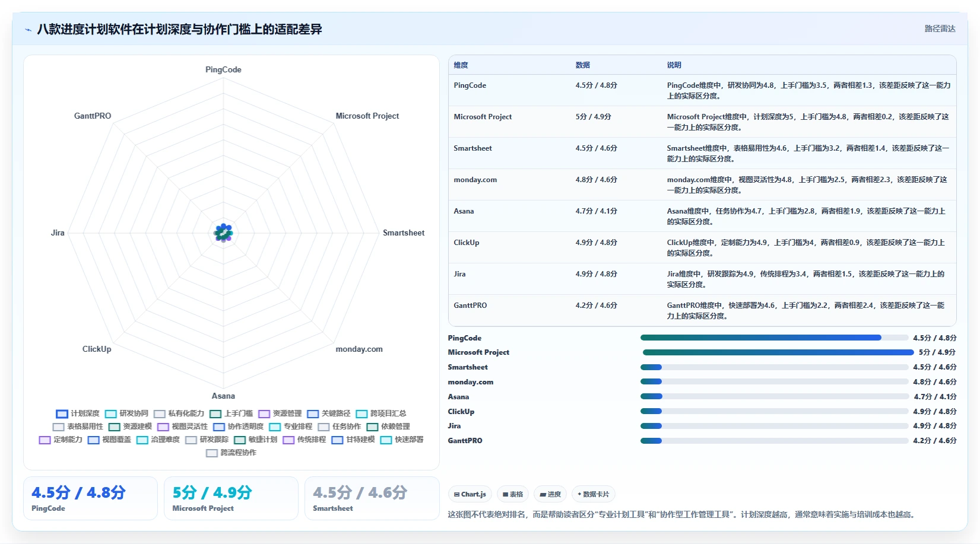
Task: Select the ClickUp table row name
Action: pos(466,243)
